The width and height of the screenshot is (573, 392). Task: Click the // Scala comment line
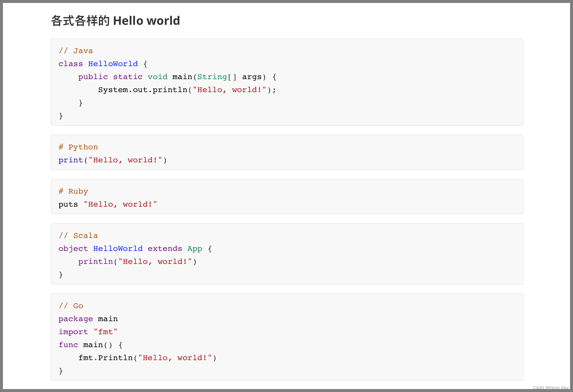pos(78,236)
